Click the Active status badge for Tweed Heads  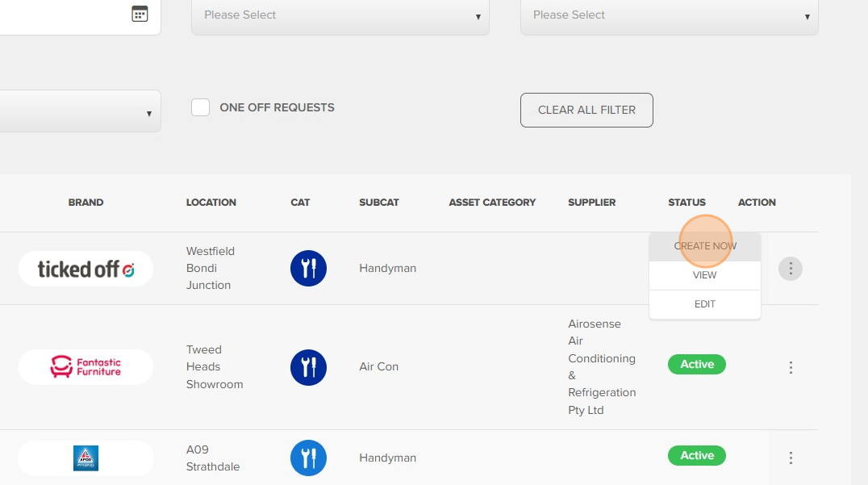[697, 365]
